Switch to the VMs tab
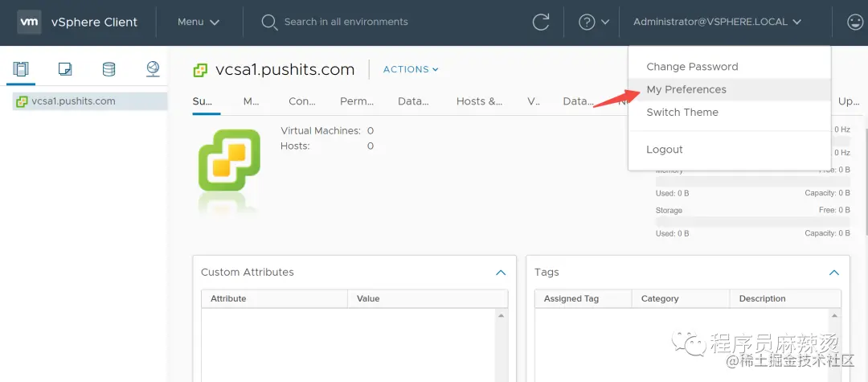The width and height of the screenshot is (868, 382). point(534,101)
